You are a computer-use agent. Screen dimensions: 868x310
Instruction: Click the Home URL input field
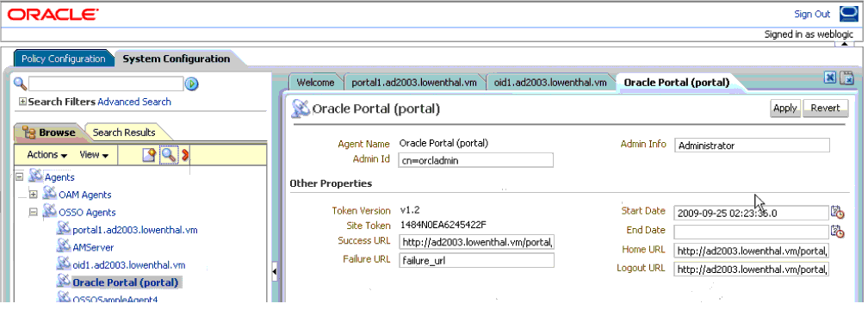coord(751,251)
